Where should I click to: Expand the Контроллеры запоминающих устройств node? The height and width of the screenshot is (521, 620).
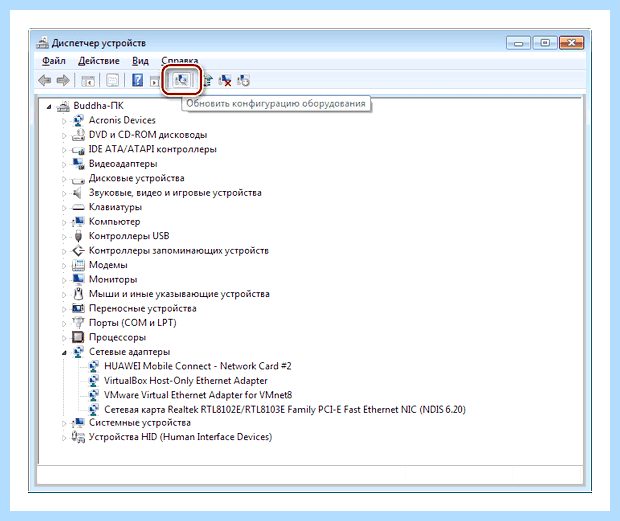tap(64, 251)
